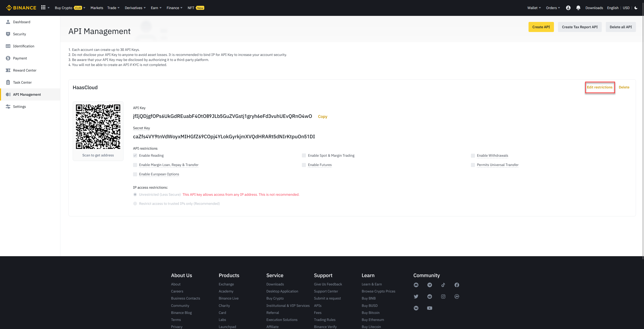Open English language selector
Image resolution: width=644 pixels, height=329 pixels.
click(x=613, y=8)
